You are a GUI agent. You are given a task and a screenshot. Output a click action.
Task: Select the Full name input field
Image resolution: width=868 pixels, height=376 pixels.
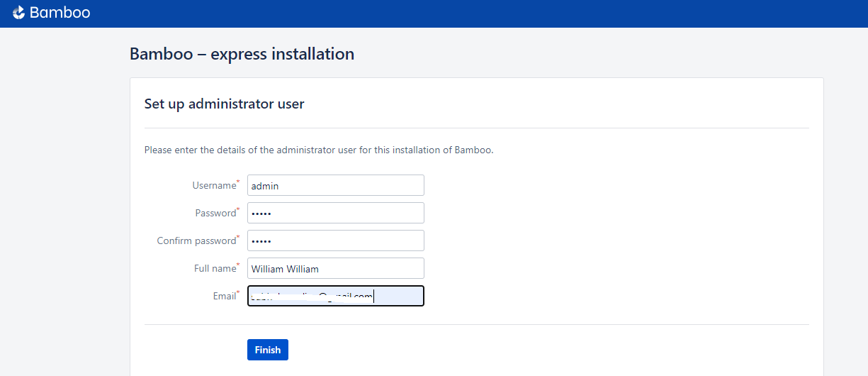click(336, 268)
